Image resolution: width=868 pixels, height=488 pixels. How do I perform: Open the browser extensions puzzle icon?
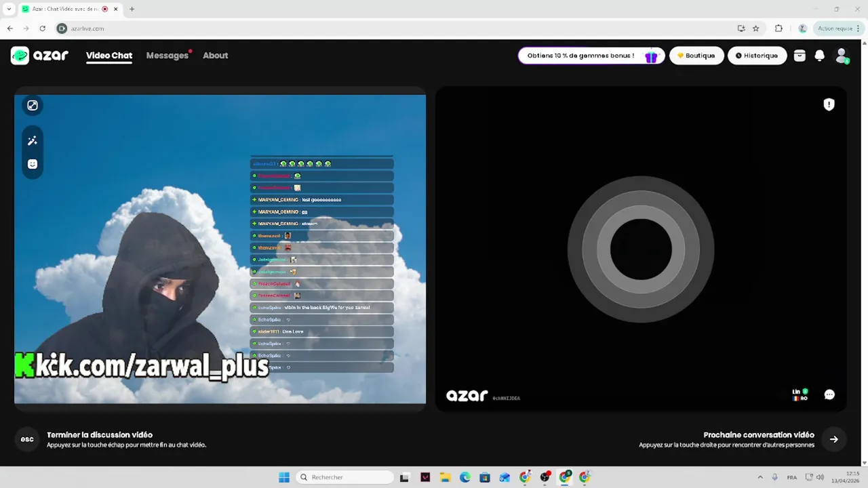pyautogui.click(x=778, y=28)
